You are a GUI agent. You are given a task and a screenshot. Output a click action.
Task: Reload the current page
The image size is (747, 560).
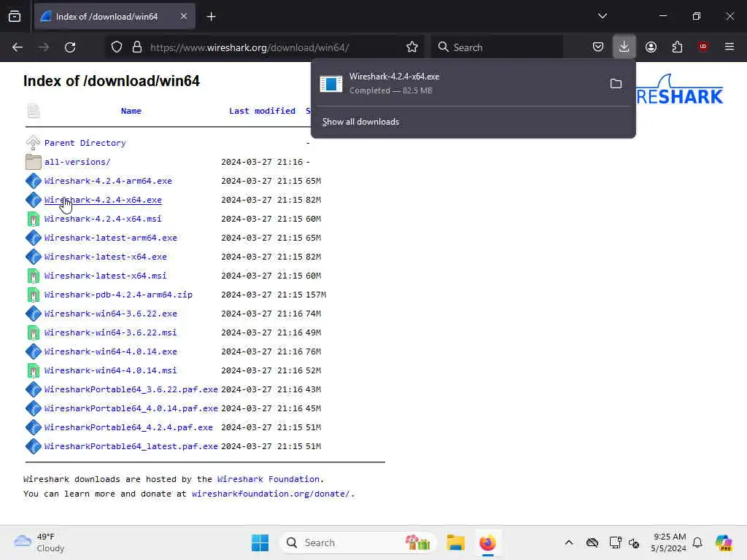(x=70, y=47)
